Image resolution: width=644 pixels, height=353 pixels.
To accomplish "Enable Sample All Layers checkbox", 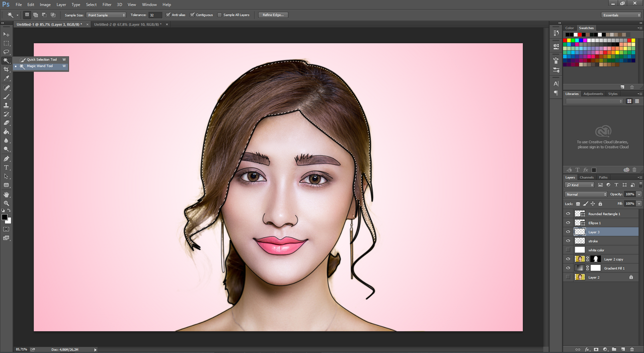I will [x=220, y=15].
